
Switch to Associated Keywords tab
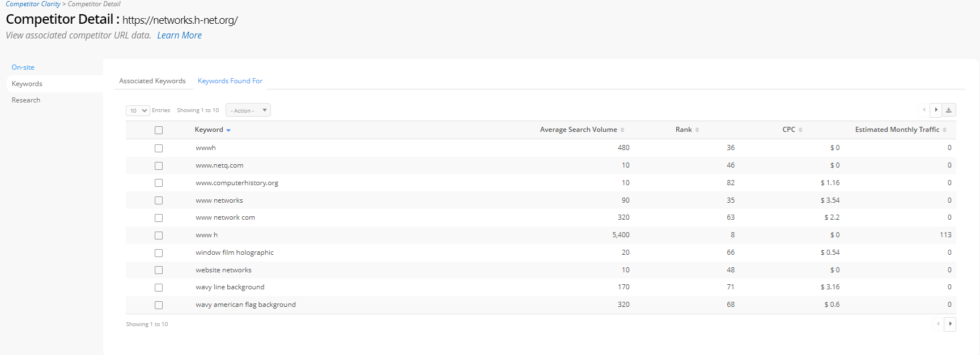[152, 81]
